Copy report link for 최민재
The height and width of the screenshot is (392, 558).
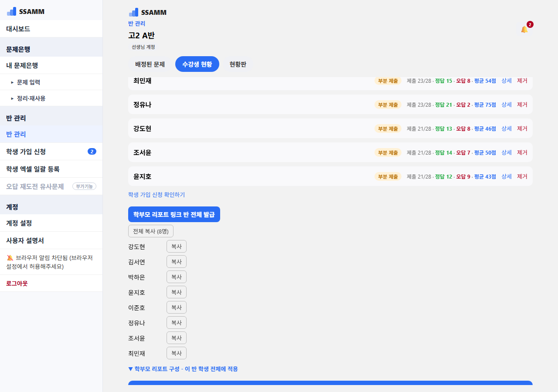click(177, 353)
